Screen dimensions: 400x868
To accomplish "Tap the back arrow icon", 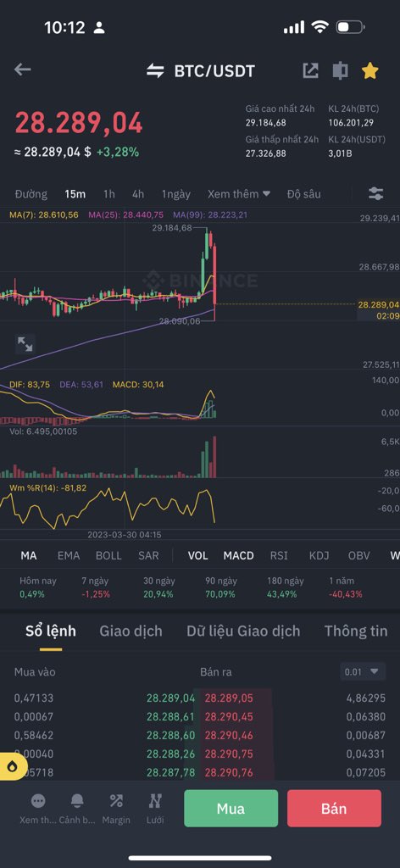I will [x=22, y=70].
